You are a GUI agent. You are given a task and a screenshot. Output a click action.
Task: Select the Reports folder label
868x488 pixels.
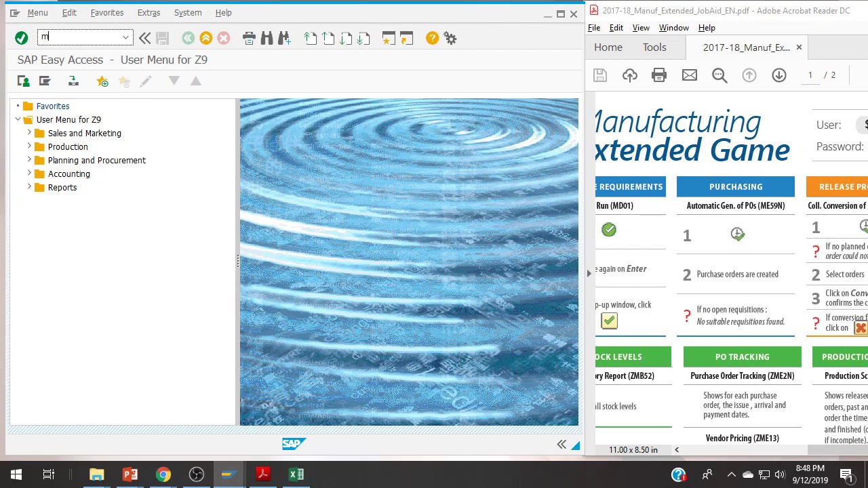click(62, 188)
